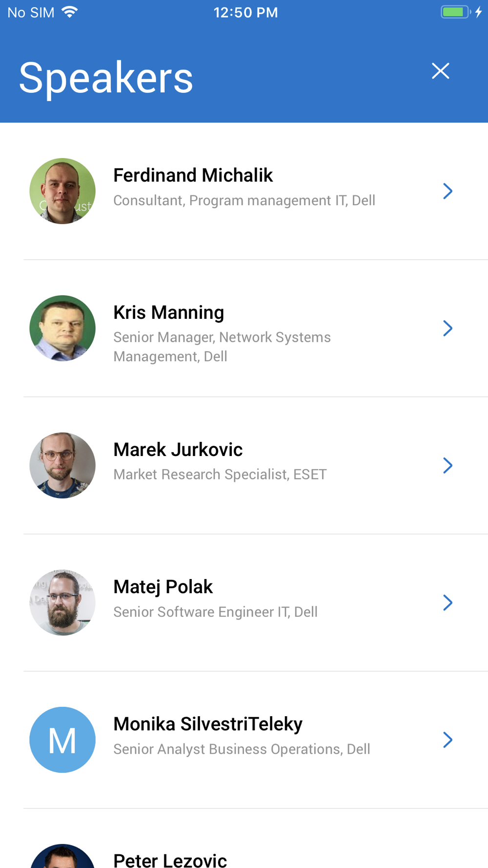Tap Matej Polak's profile photo
Viewport: 488px width, 868px height.
[x=62, y=602]
